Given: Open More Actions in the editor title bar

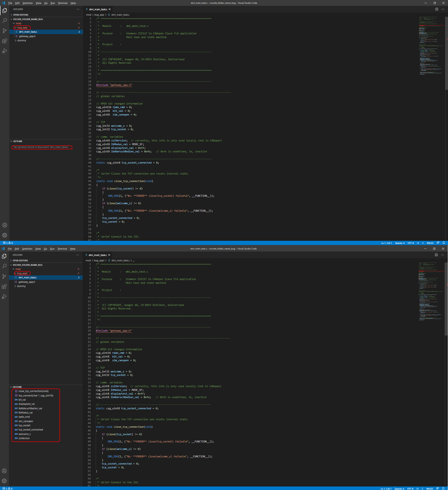Looking at the screenshot, I should click(x=443, y=9).
